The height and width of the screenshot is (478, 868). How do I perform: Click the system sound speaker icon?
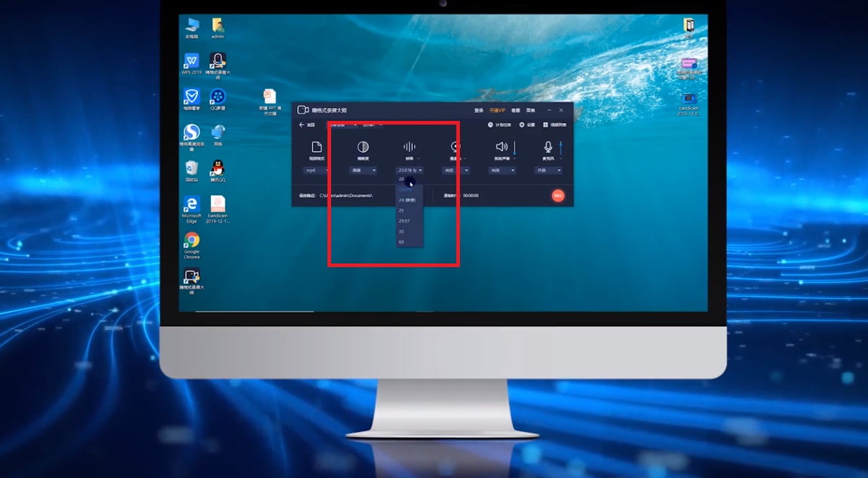502,147
